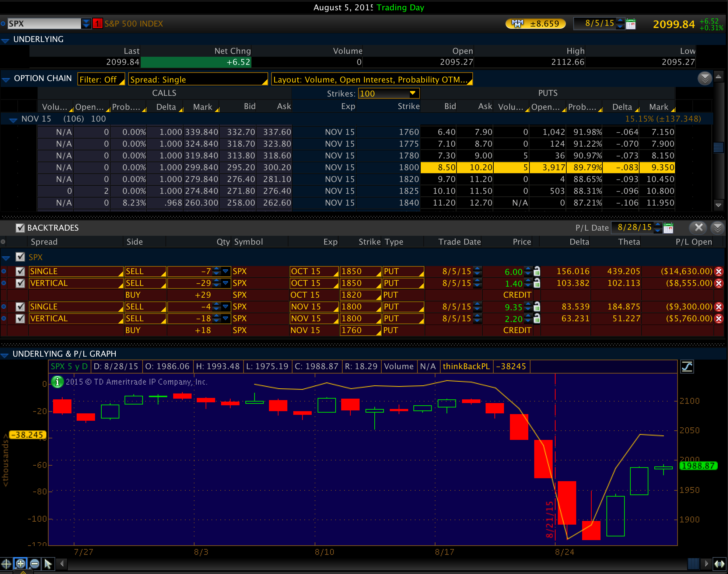Open the P/L Date calendar icon

tap(668, 228)
